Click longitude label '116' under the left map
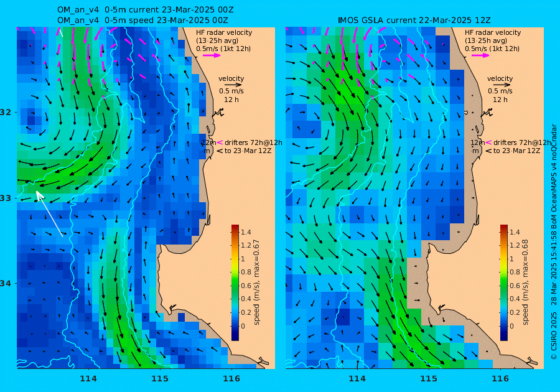This screenshot has height=392, width=560. 231,379
